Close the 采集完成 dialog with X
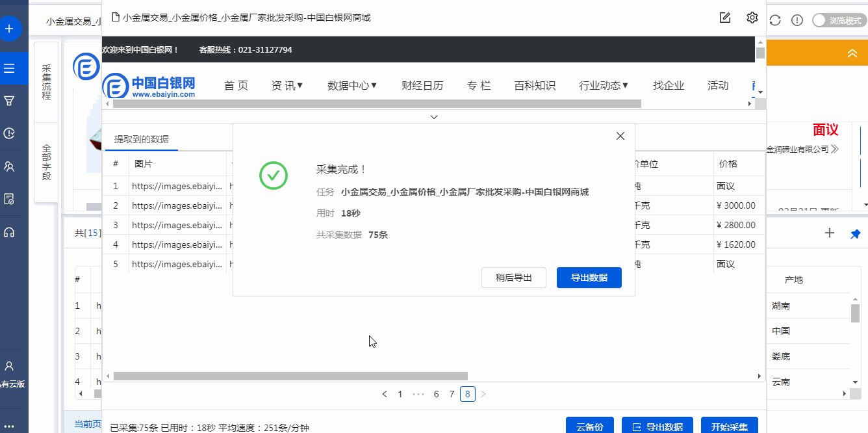This screenshot has width=868, height=433. click(x=620, y=136)
